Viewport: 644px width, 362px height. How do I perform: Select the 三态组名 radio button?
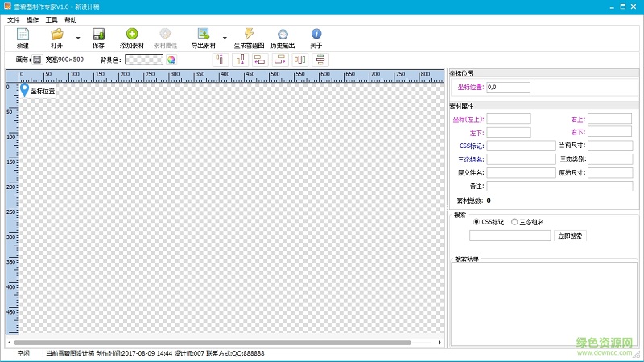pyautogui.click(x=514, y=221)
